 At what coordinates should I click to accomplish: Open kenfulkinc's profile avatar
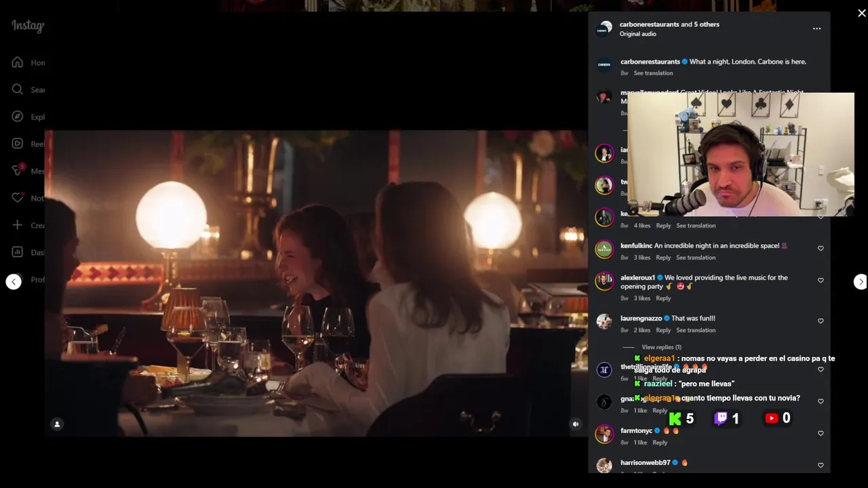pos(604,249)
